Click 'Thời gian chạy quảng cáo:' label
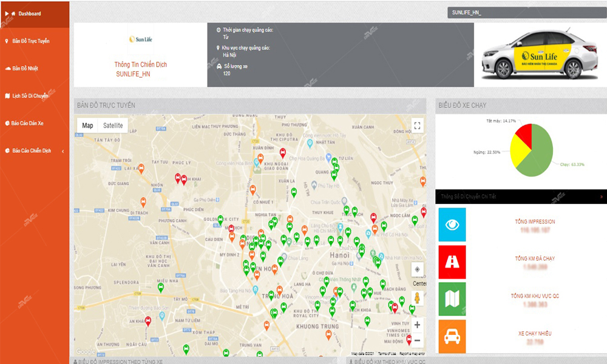Image resolution: width=607 pixels, height=364 pixels. click(x=248, y=30)
